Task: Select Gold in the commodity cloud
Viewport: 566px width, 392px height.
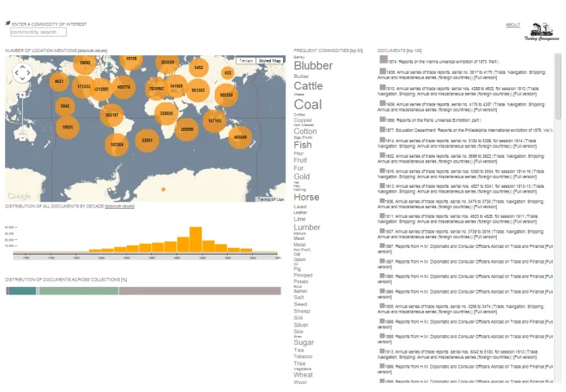Action: pyautogui.click(x=302, y=176)
